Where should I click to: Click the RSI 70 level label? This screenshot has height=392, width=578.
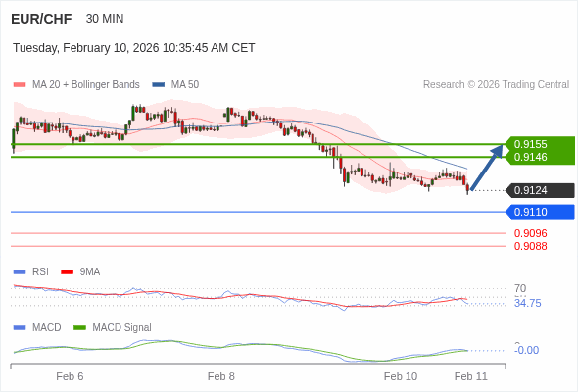click(520, 288)
